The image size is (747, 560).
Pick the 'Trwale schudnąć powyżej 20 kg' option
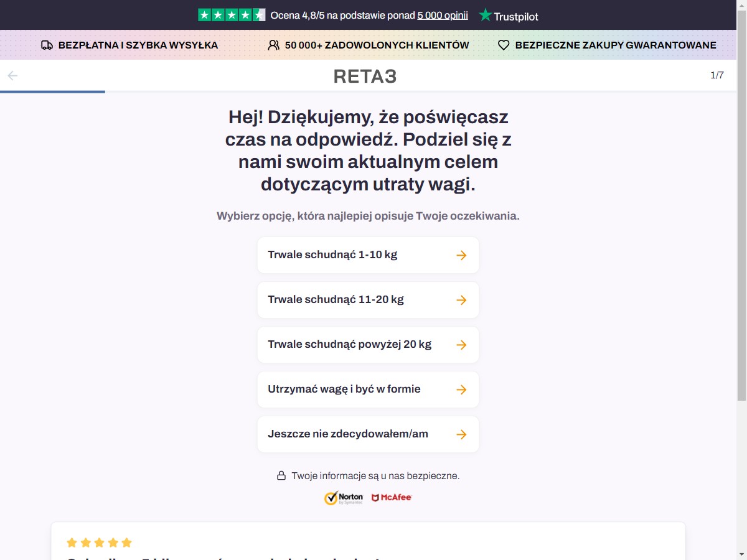pyautogui.click(x=368, y=345)
